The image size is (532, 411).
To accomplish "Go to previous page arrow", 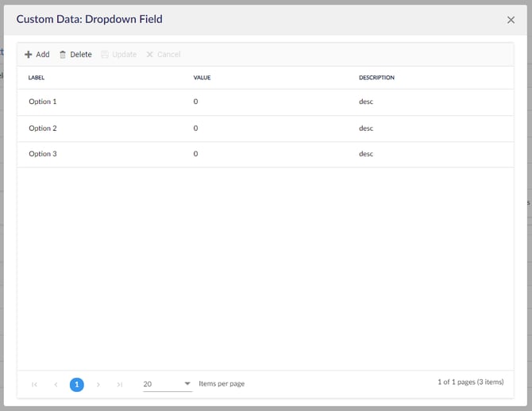I will pos(56,384).
